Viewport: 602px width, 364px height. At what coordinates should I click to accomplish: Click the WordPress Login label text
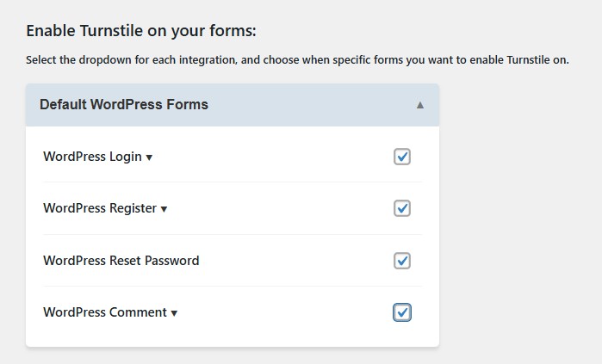92,157
